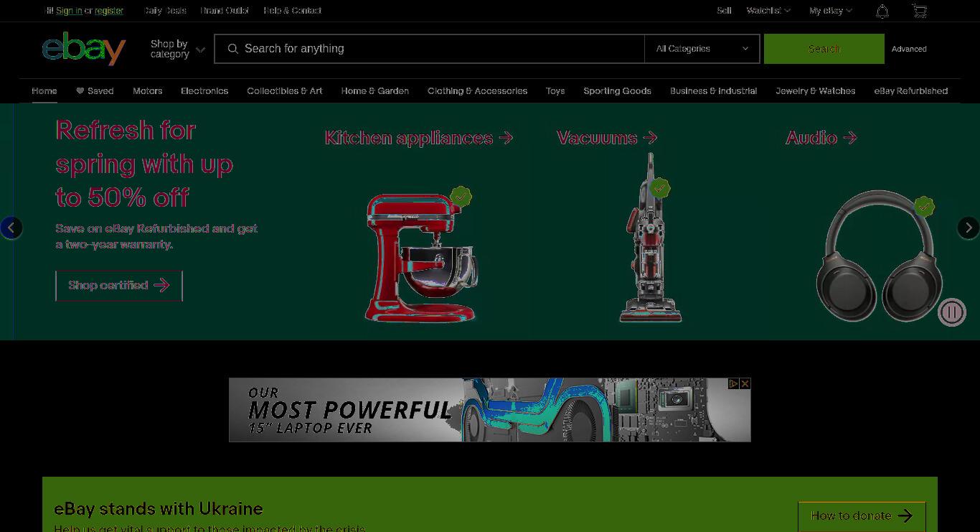Open the Electronics category

[204, 91]
